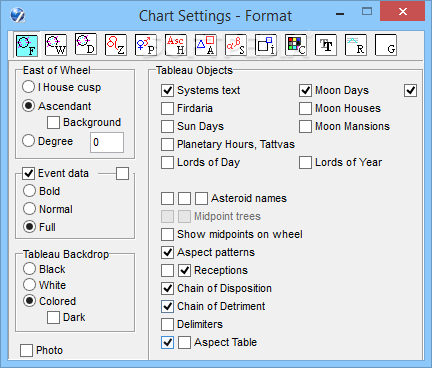Open the Wheel (W) settings icon
Image resolution: width=432 pixels, height=368 pixels.
coord(56,45)
